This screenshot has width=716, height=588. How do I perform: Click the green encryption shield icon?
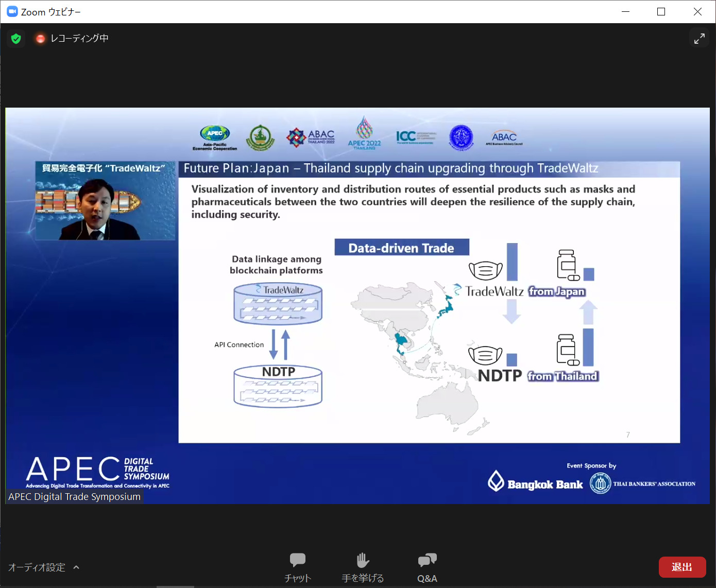tap(16, 39)
